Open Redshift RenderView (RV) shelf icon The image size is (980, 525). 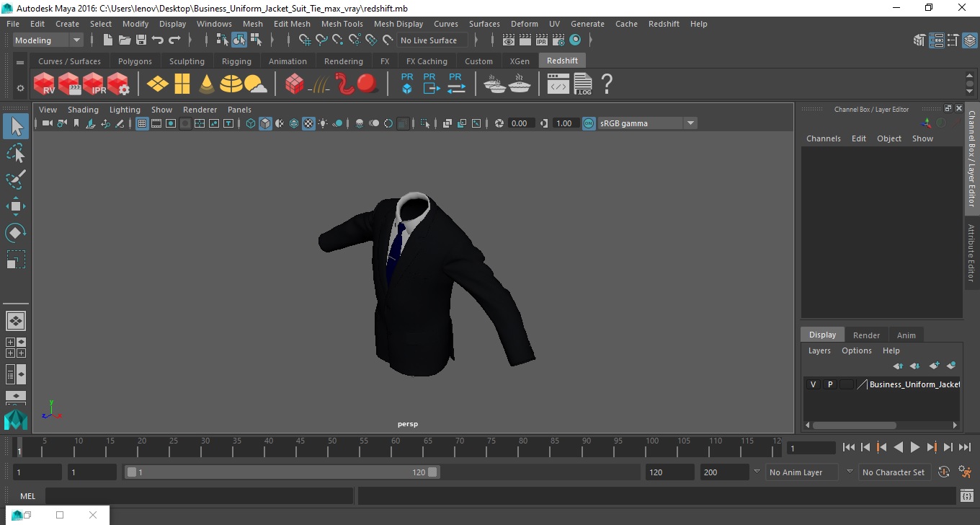[45, 84]
